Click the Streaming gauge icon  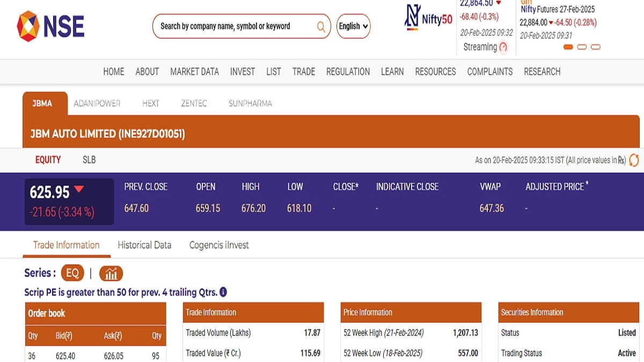click(503, 47)
